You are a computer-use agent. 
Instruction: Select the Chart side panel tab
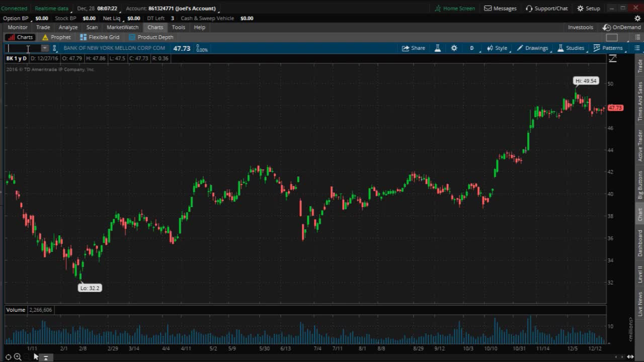[640, 214]
